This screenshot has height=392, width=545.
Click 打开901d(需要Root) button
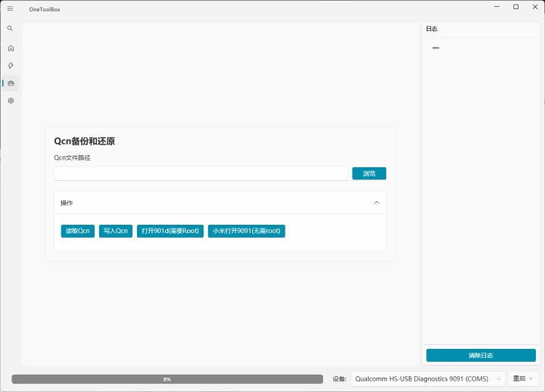[x=170, y=231]
